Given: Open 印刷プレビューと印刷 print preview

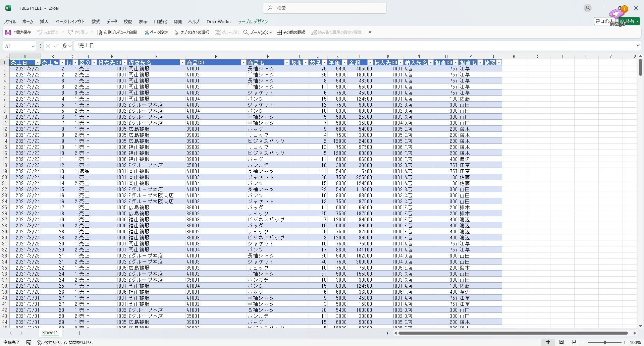Looking at the screenshot, I should coord(117,33).
